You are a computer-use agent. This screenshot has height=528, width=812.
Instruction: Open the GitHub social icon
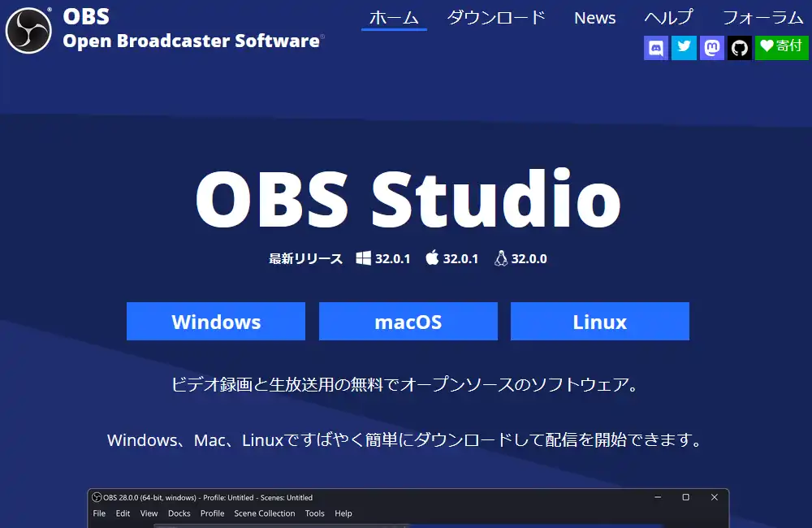coord(739,47)
